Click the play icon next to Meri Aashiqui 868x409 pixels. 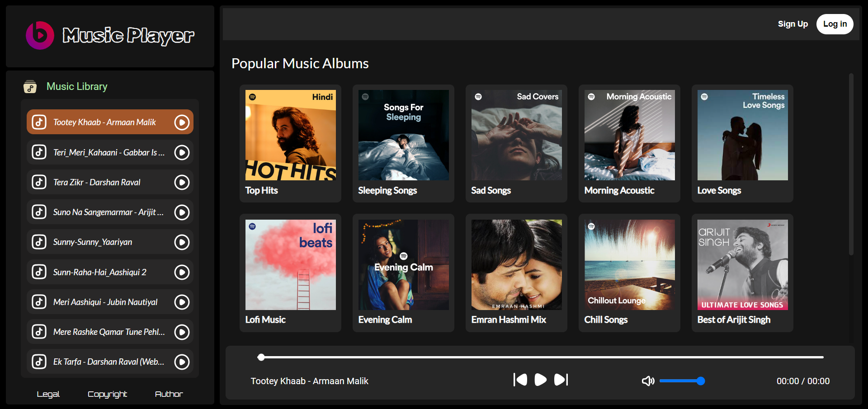(182, 302)
